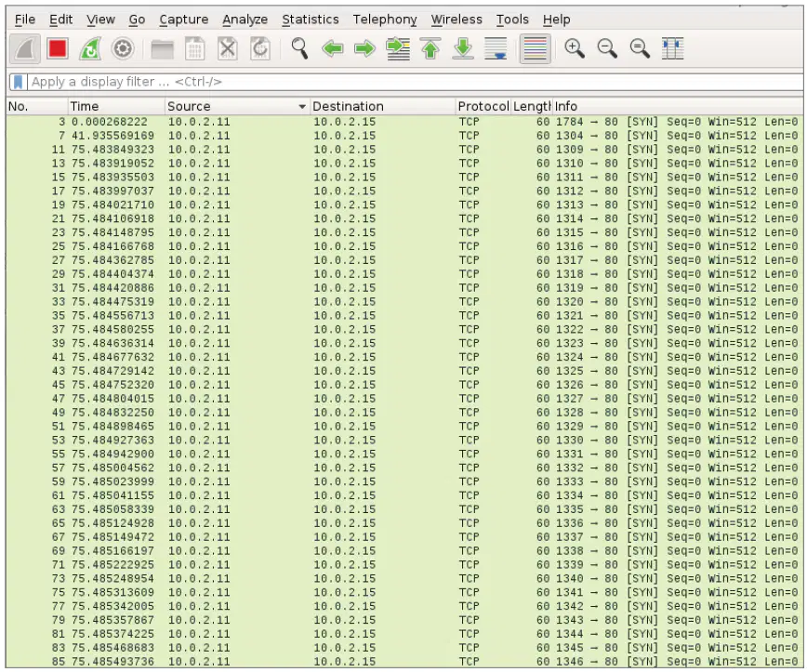Close this capture file icon
807x672 pixels.
(x=228, y=49)
